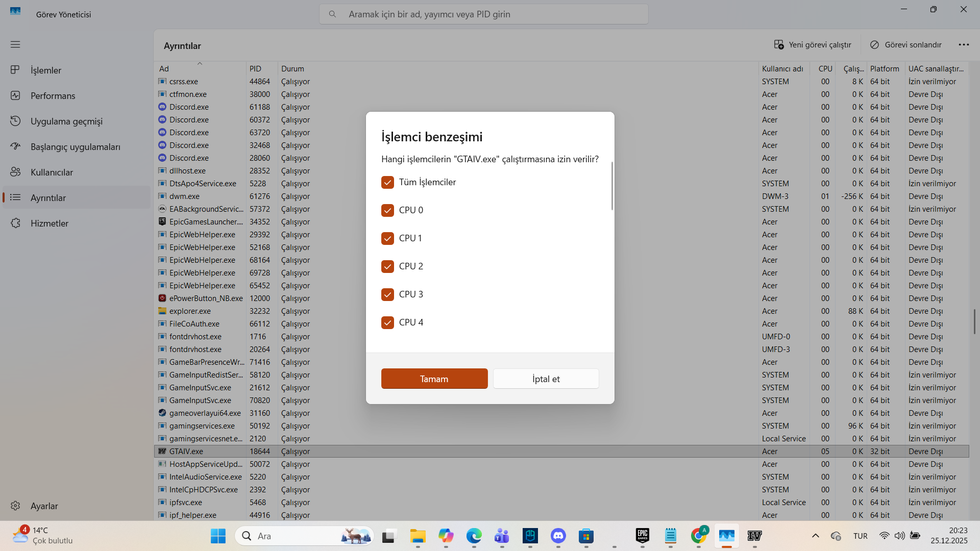Click the EABackgroundService process icon
Image resolution: width=980 pixels, height=551 pixels.
tap(162, 209)
